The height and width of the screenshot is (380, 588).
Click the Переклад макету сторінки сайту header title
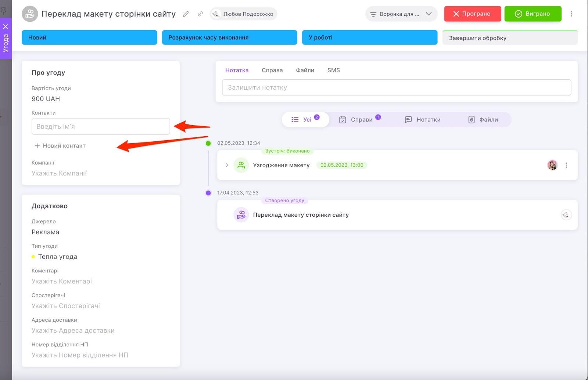pos(108,14)
